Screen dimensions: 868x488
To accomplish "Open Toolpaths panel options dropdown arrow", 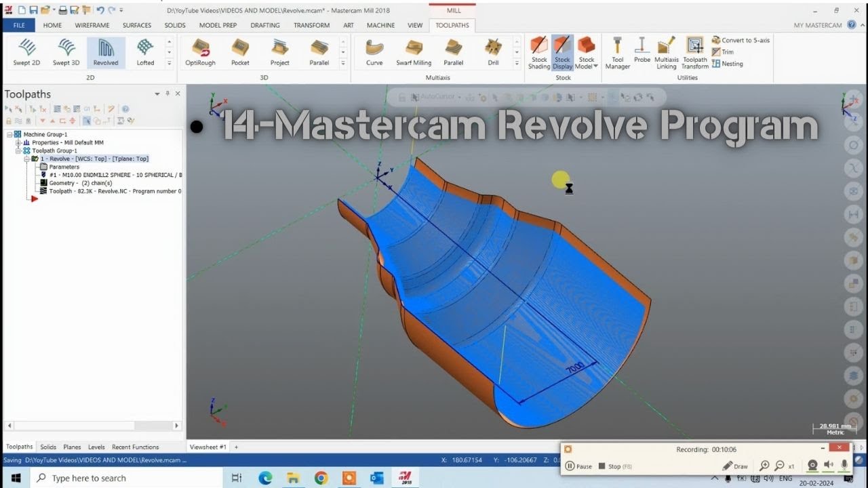I will 157,94.
